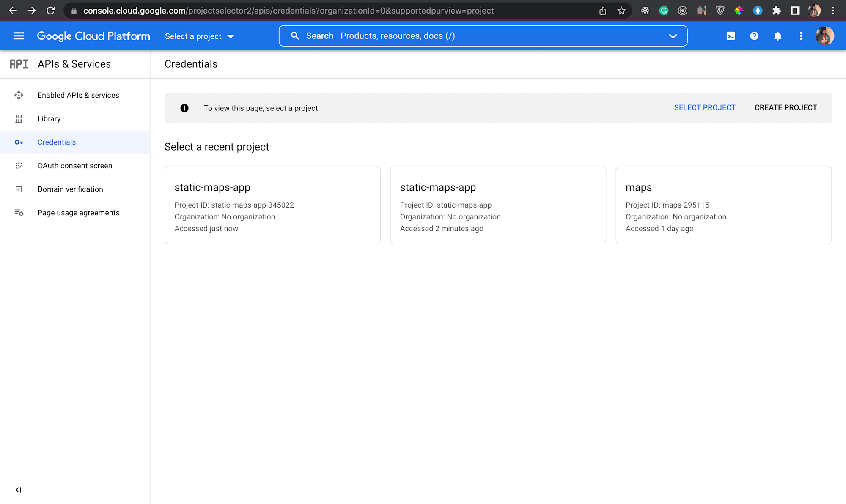Click the Library grid icon
Image resolution: width=846 pixels, height=504 pixels.
(x=19, y=119)
